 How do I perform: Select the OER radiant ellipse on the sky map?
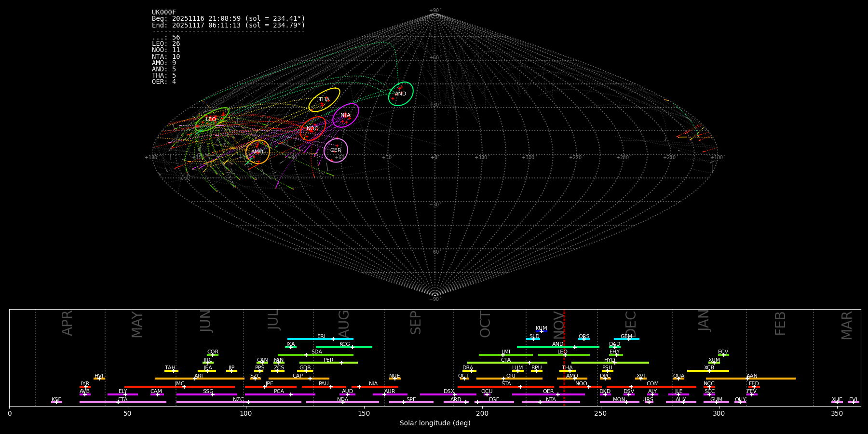(x=336, y=150)
